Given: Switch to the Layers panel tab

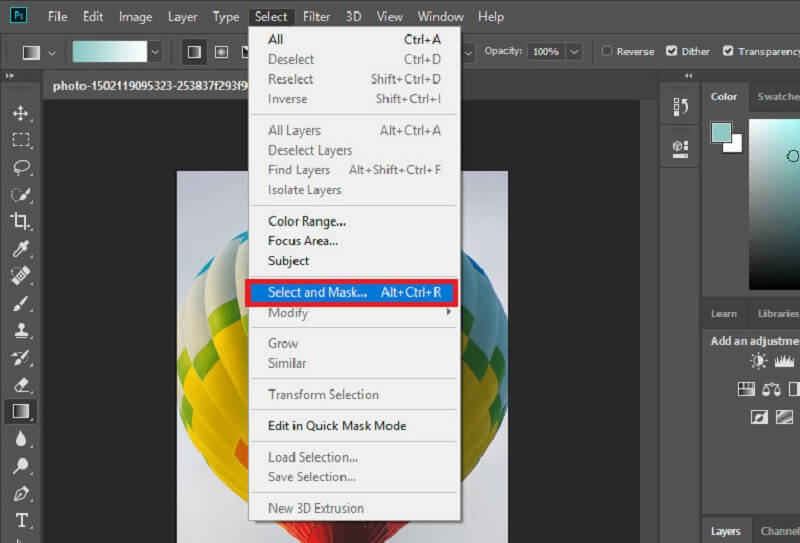Looking at the screenshot, I should (x=724, y=532).
